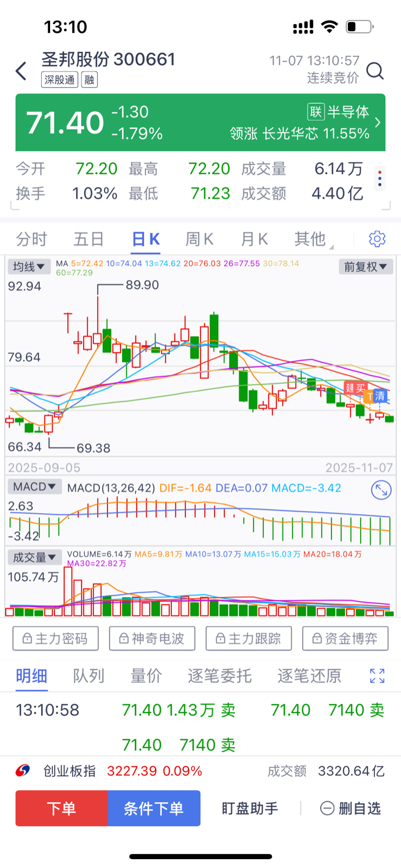Tap 深股通 badge under stock name
401x868 pixels.
[60, 80]
